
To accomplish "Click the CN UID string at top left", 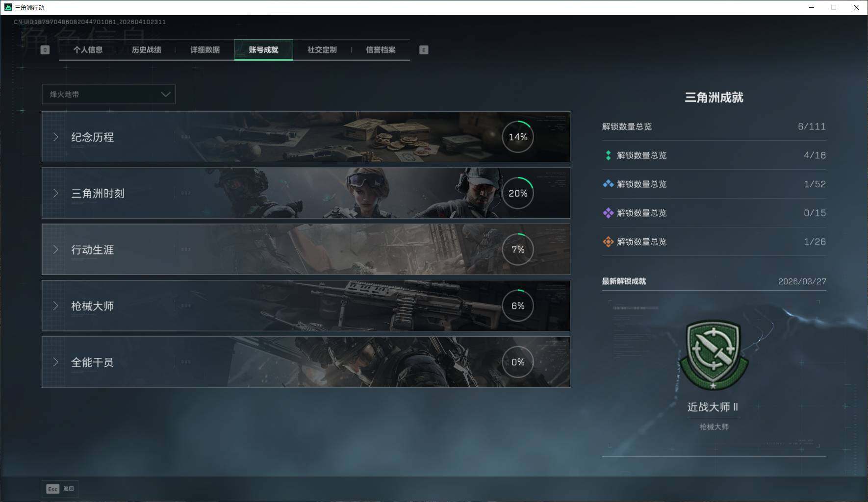I will tap(90, 22).
